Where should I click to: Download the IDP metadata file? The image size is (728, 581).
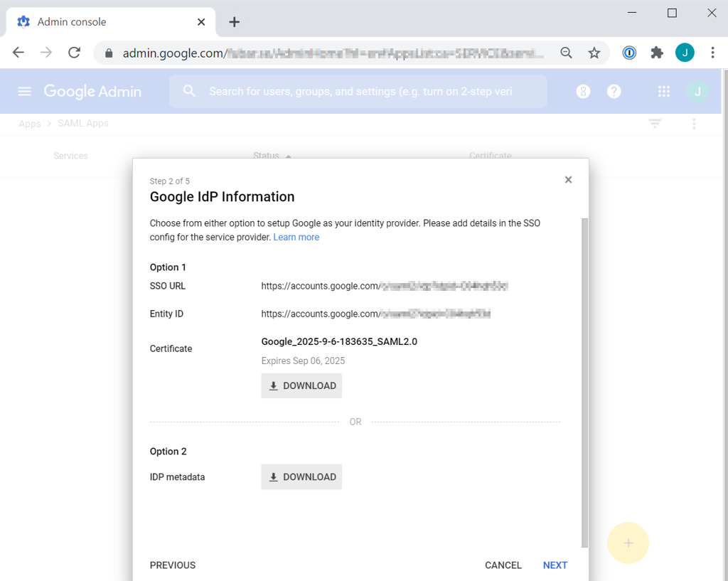click(x=301, y=476)
